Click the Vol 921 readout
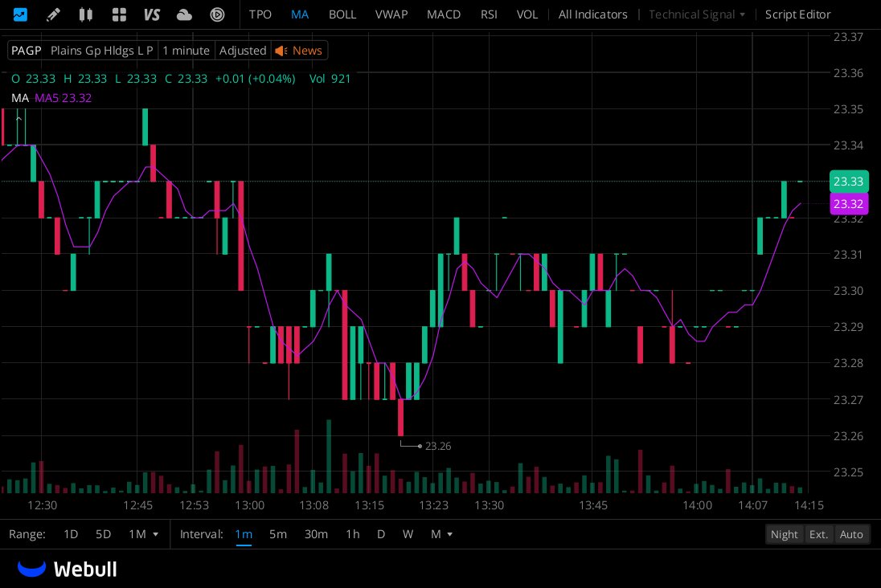The image size is (881, 588). coord(330,79)
